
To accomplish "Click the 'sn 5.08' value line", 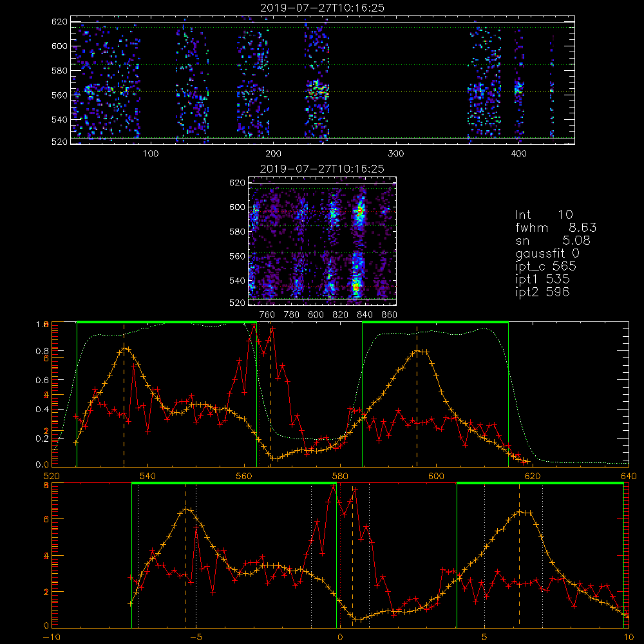I will tap(553, 240).
